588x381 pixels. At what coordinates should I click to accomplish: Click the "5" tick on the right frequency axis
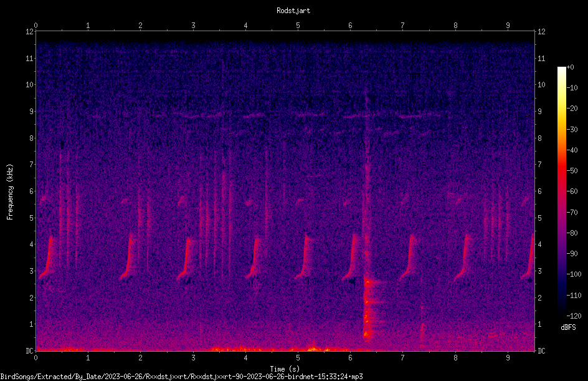pyautogui.click(x=539, y=218)
